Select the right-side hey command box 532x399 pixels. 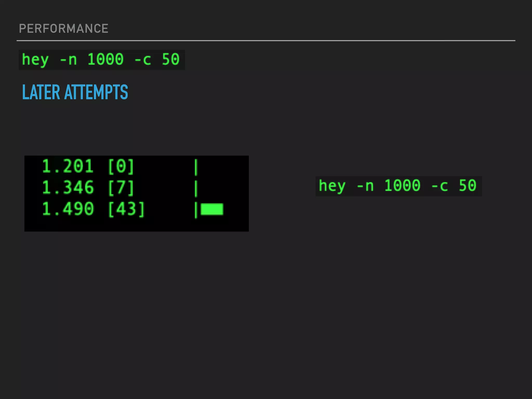398,186
